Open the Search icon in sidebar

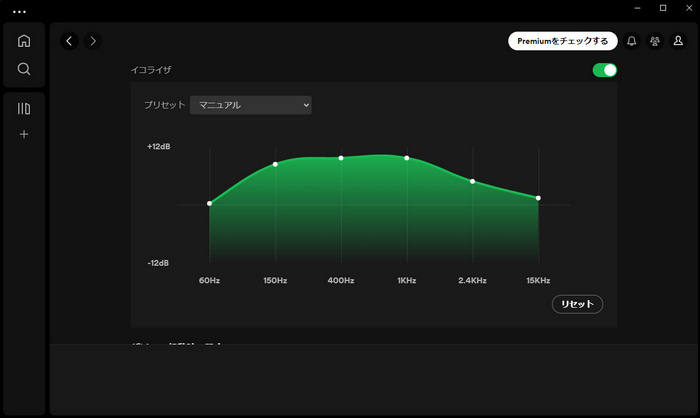click(x=24, y=69)
